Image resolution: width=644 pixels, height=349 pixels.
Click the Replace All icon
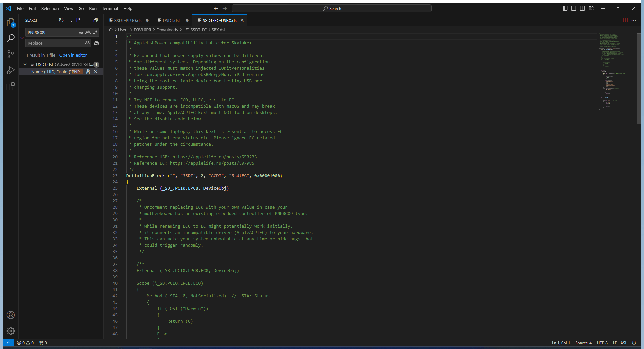click(x=96, y=43)
